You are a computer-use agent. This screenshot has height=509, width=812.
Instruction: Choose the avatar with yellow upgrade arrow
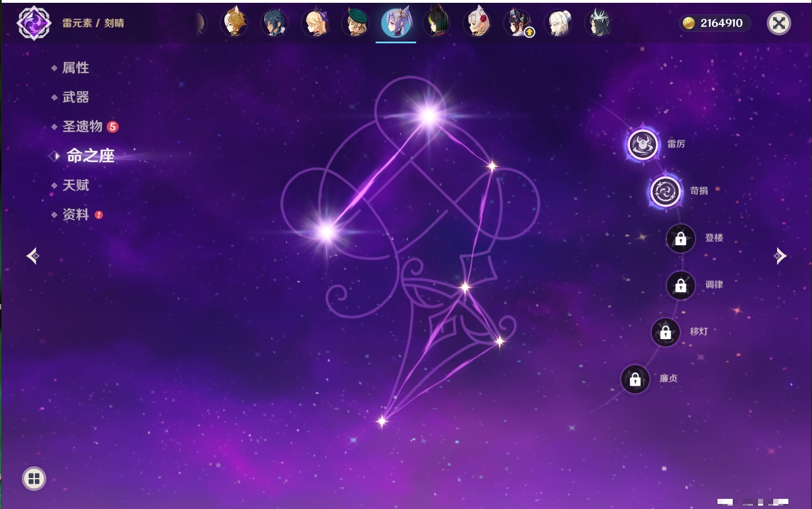518,23
